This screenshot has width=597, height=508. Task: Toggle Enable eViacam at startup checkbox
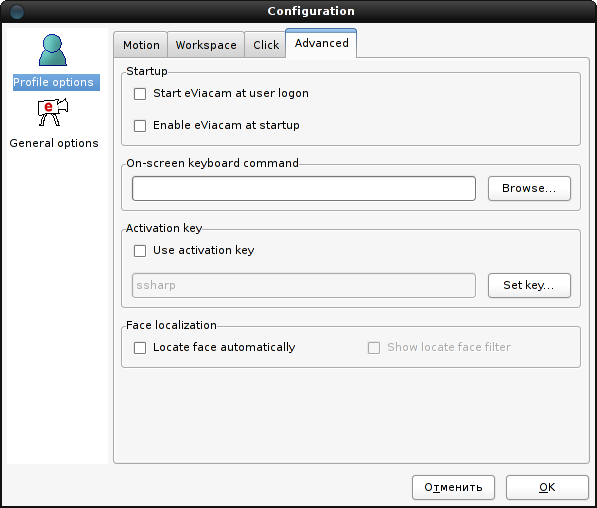tap(140, 126)
